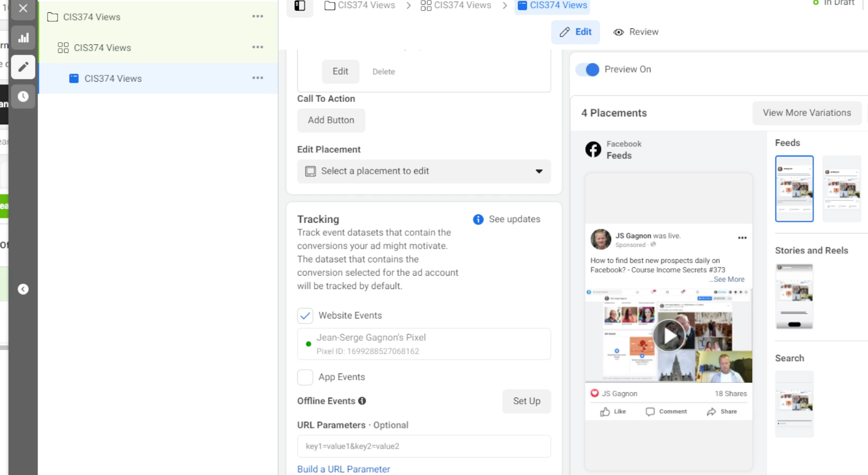This screenshot has height=475, width=868.
Task: Click the See updates info icon in Tracking
Action: (x=478, y=220)
